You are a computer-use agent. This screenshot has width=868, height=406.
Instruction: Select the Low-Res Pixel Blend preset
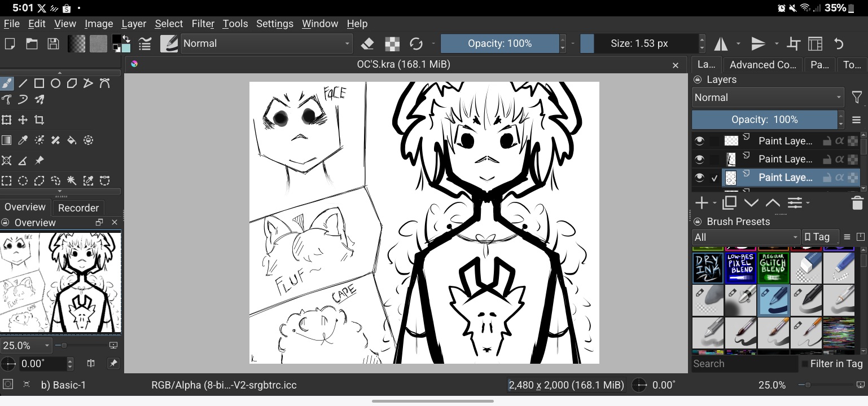tap(740, 268)
